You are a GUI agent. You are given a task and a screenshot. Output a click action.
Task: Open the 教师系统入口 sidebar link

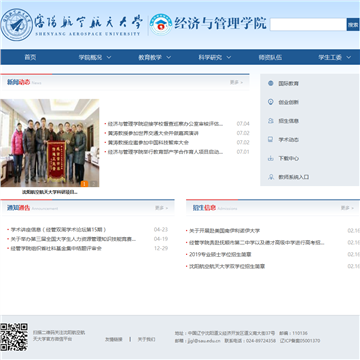pyautogui.click(x=294, y=177)
